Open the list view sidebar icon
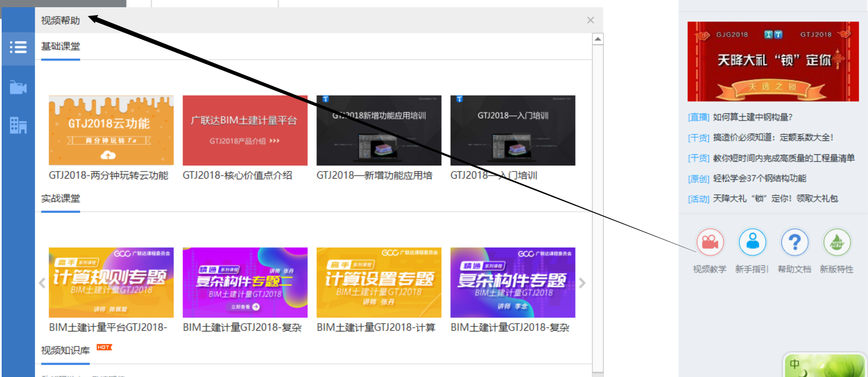Viewport: 868px width, 377px height. tap(18, 47)
